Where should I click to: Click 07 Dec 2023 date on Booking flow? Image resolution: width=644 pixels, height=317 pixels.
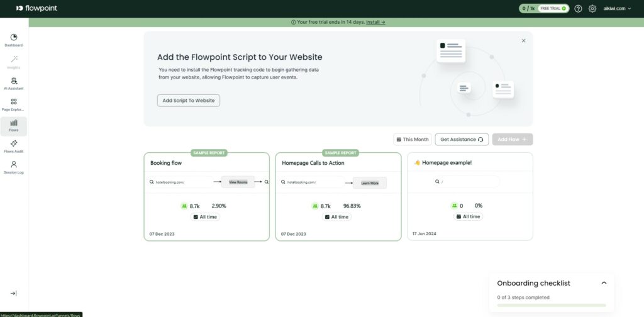[x=162, y=234]
